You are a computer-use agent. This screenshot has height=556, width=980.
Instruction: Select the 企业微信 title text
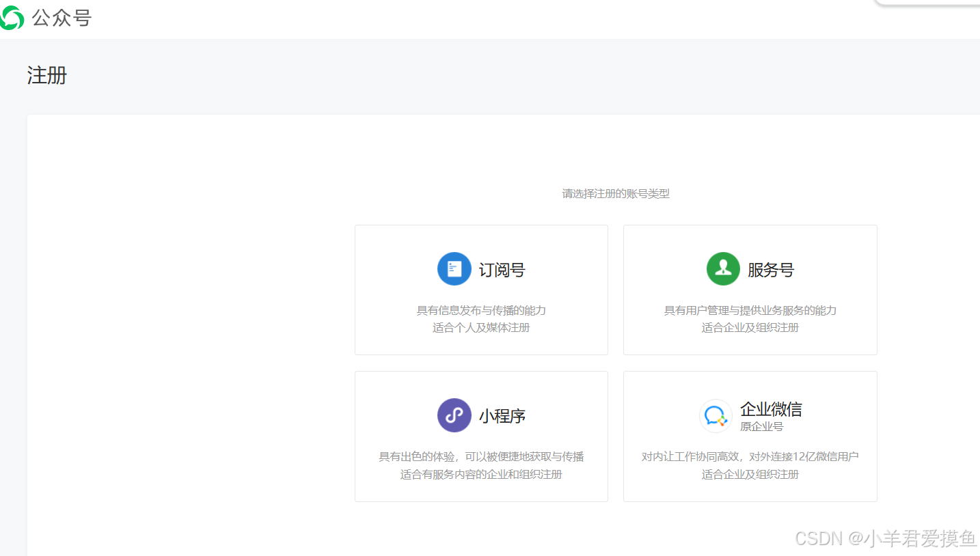[x=771, y=409]
